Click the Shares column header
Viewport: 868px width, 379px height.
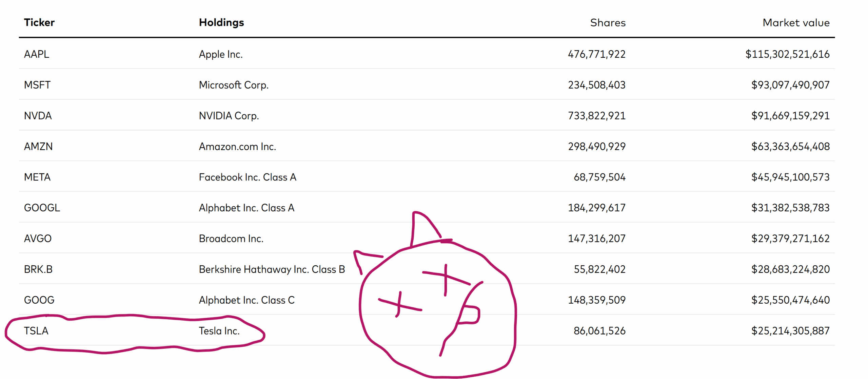(608, 23)
